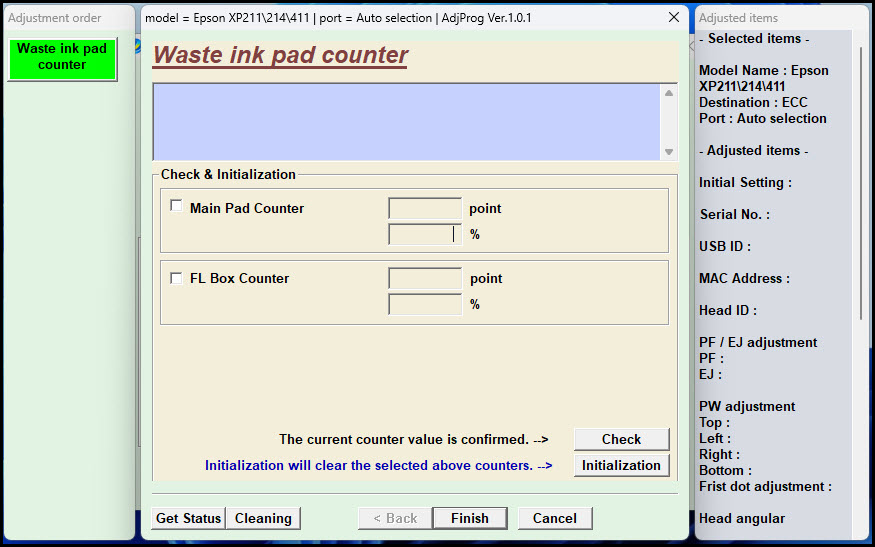
Task: Focus the FL Box Counter percent field
Action: (x=425, y=304)
